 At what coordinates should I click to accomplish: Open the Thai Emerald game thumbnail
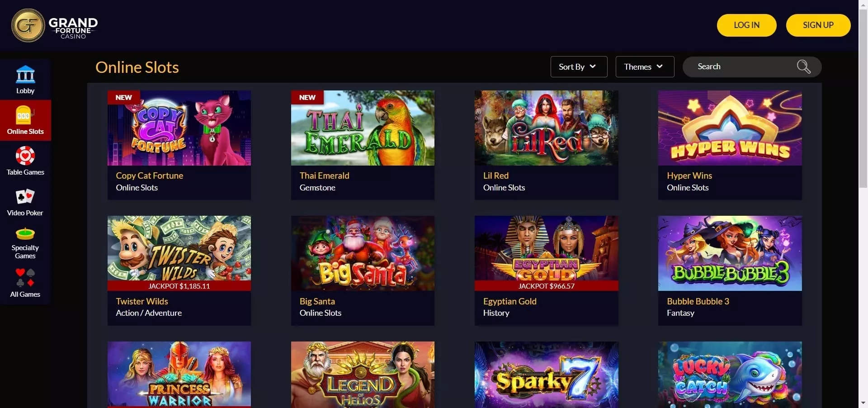(363, 128)
